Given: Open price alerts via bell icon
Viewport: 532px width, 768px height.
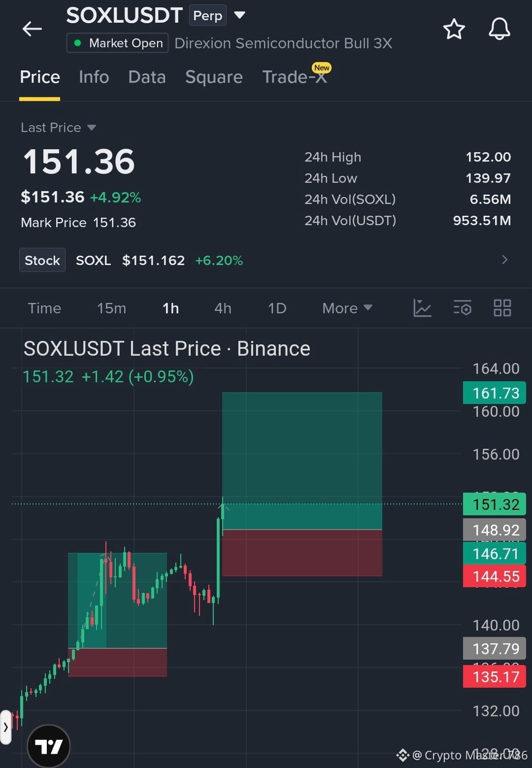Looking at the screenshot, I should [x=499, y=29].
